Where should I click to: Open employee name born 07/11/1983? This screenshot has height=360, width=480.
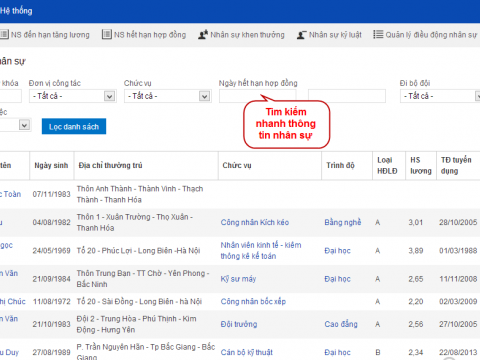pos(10,194)
